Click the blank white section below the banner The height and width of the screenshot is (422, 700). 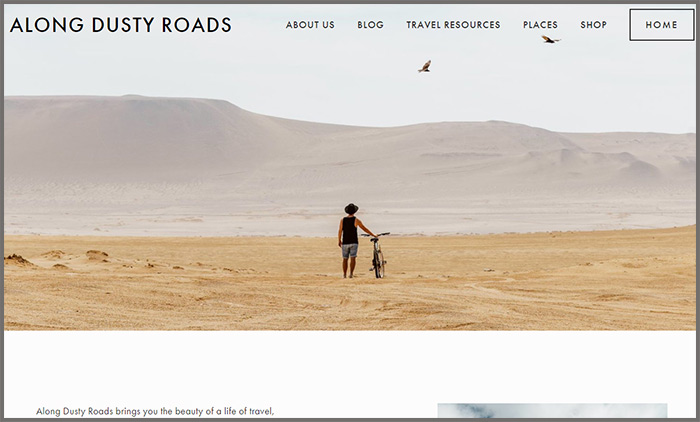click(350, 366)
